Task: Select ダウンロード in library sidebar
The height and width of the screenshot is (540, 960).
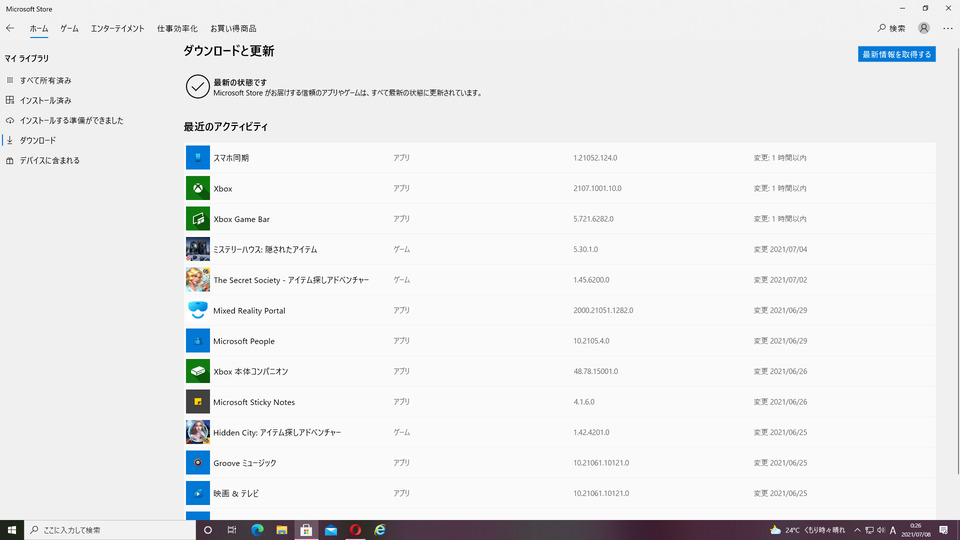Action: 37,140
